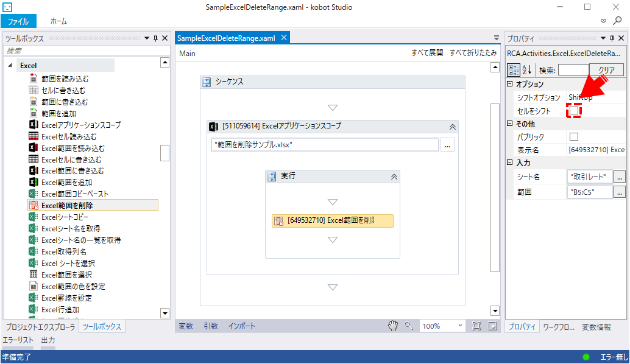This screenshot has height=364, width=630.
Task: Collapse the 入力 property group
Action: (x=510, y=163)
